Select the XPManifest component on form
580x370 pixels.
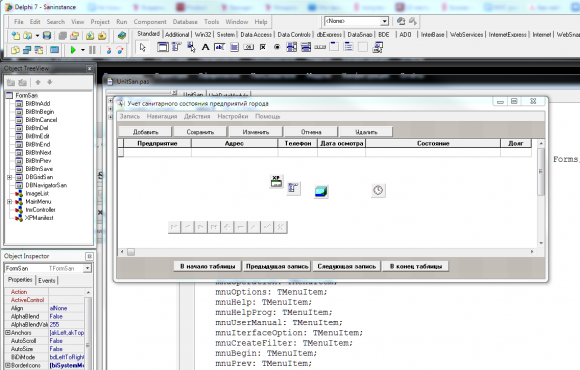(x=276, y=181)
